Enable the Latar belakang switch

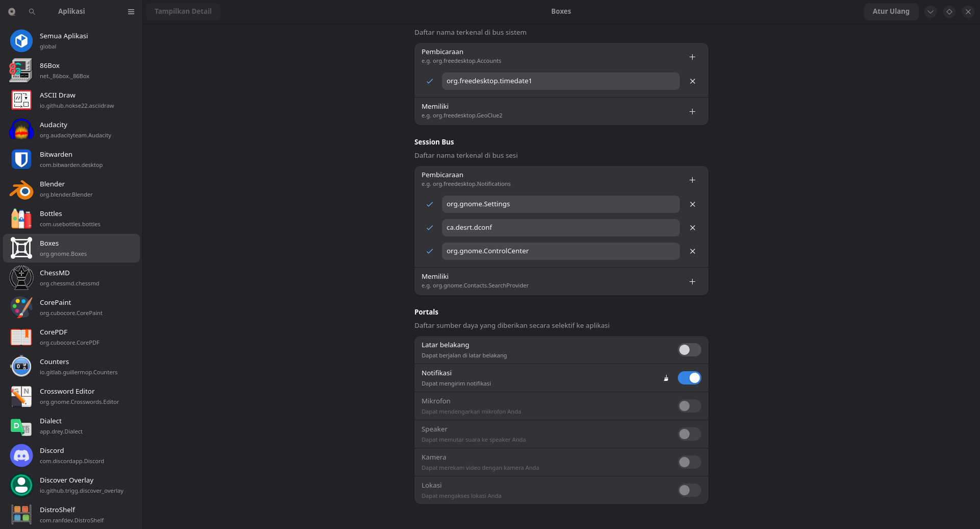(x=689, y=350)
